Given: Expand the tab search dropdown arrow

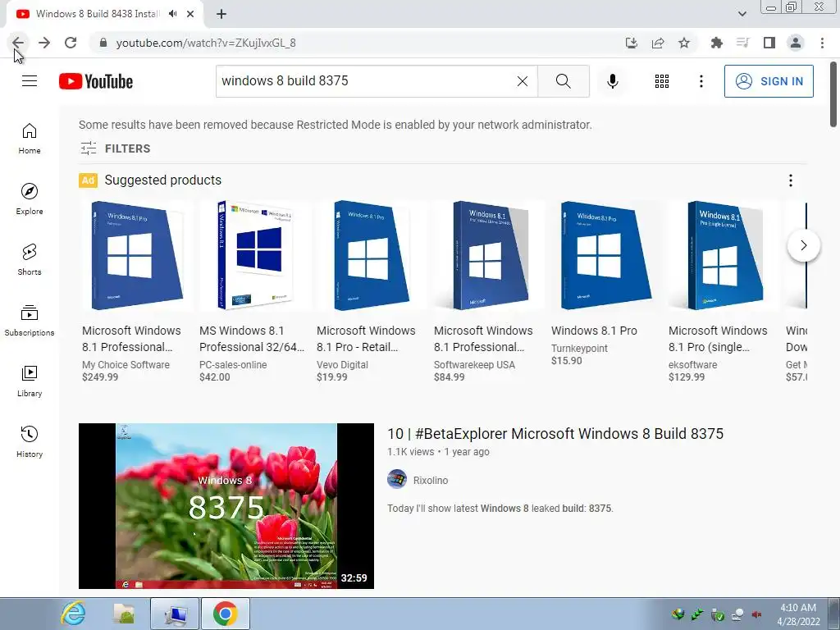Looking at the screenshot, I should tap(742, 14).
